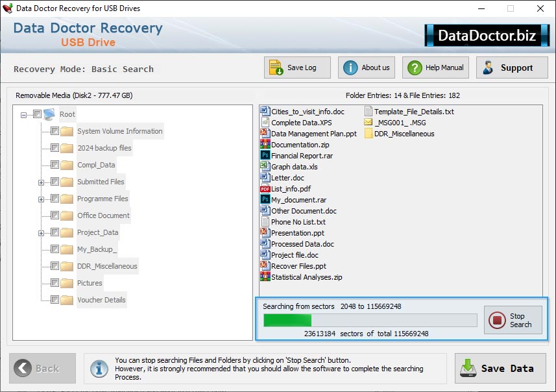
Task: Check the Voucher Details checkbox
Action: (x=54, y=300)
